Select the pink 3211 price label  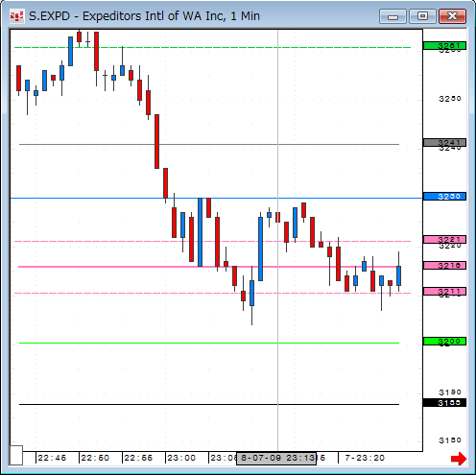coord(444,291)
